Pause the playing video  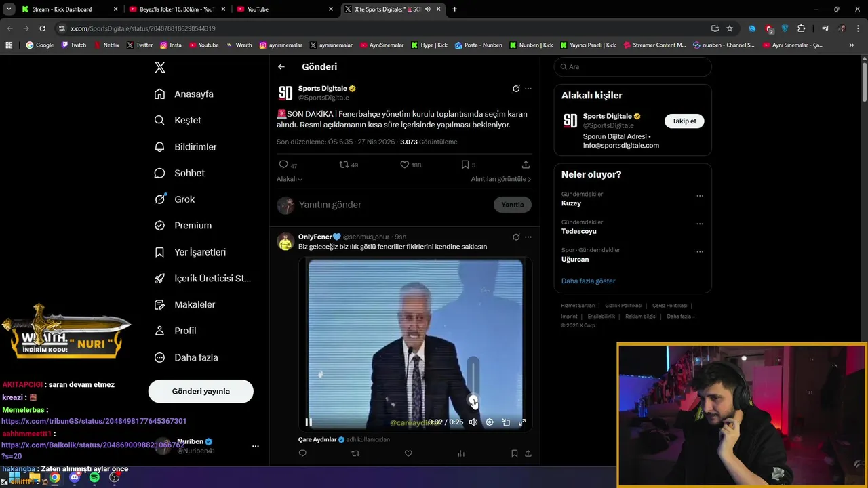(x=309, y=422)
